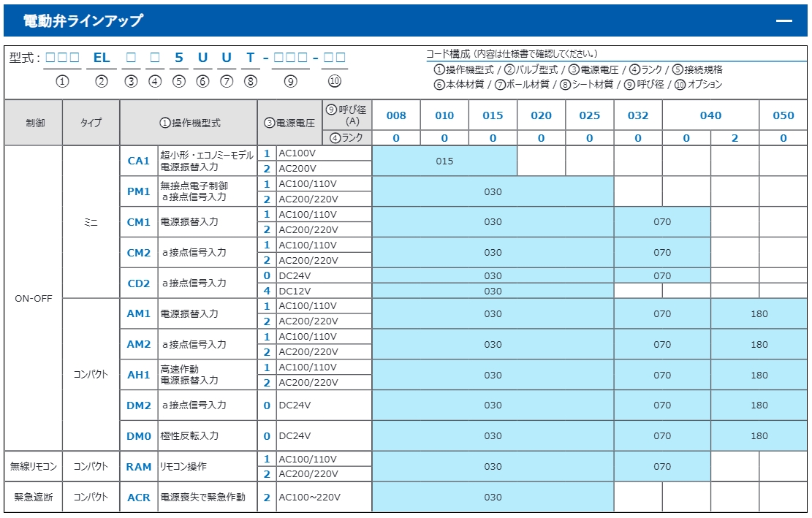Click the 008 nominal size column header
Viewport: 812px width, 518px height.
396,115
